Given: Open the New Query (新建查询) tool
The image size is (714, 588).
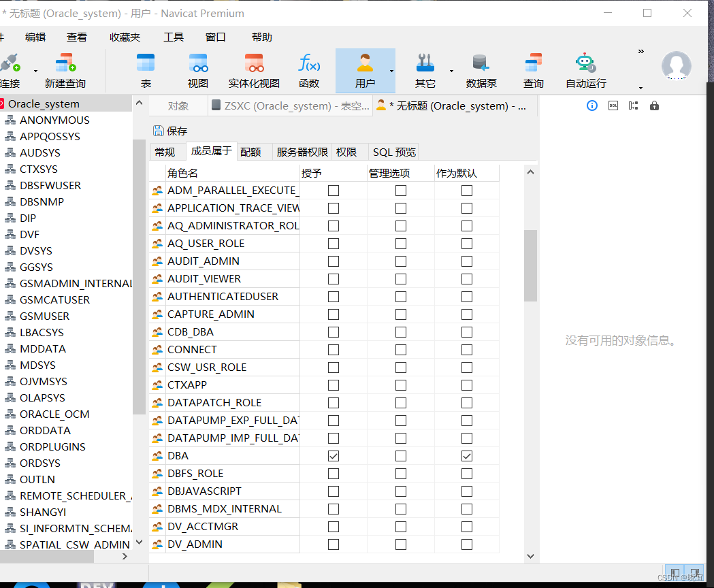Looking at the screenshot, I should point(65,71).
